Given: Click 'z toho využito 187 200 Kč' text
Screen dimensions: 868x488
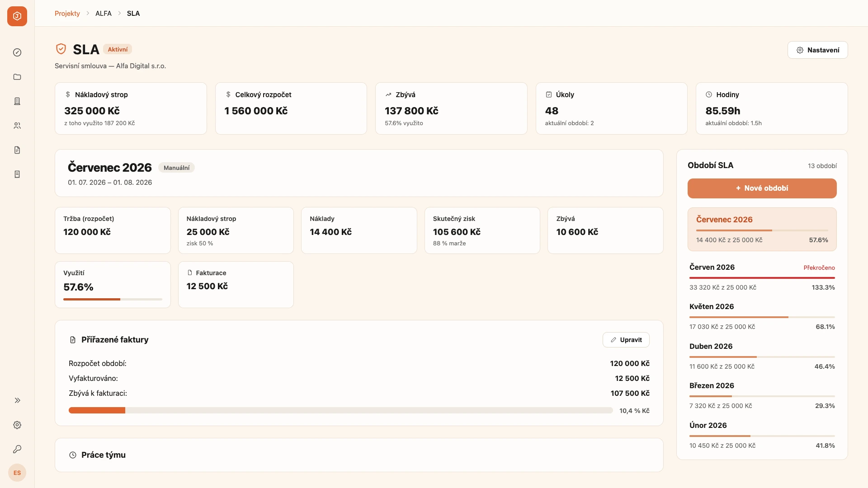Looking at the screenshot, I should 99,123.
